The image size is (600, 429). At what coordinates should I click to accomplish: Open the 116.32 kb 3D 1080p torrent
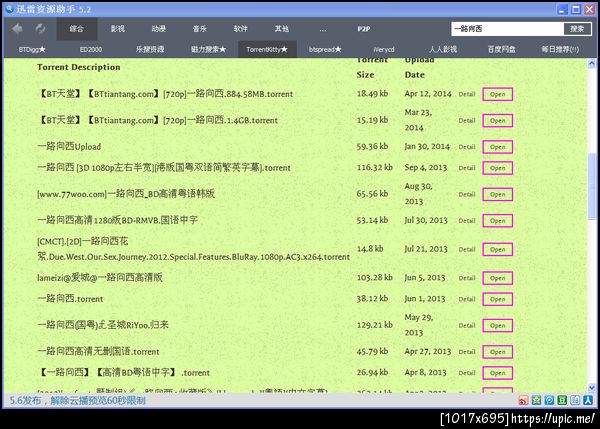[x=497, y=168]
